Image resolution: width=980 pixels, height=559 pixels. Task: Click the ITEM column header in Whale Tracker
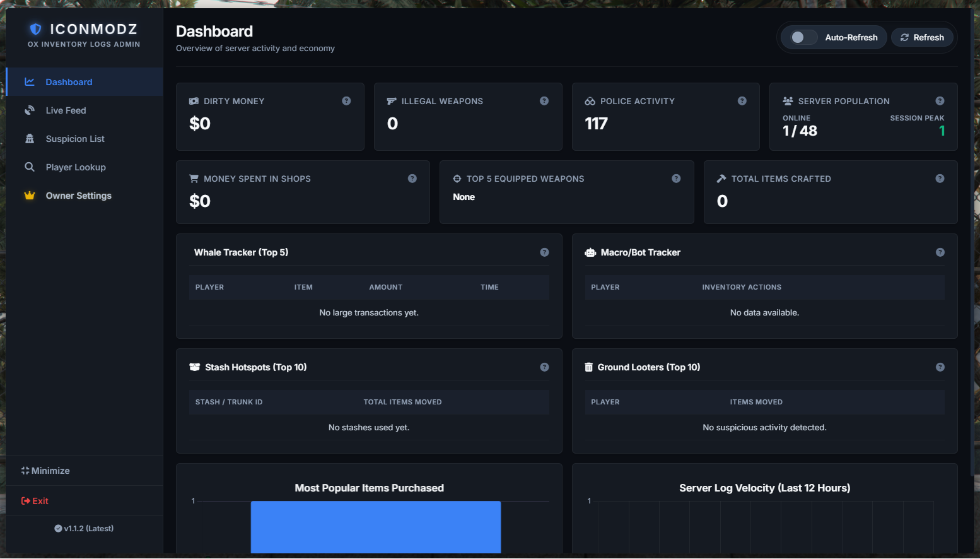pyautogui.click(x=303, y=287)
